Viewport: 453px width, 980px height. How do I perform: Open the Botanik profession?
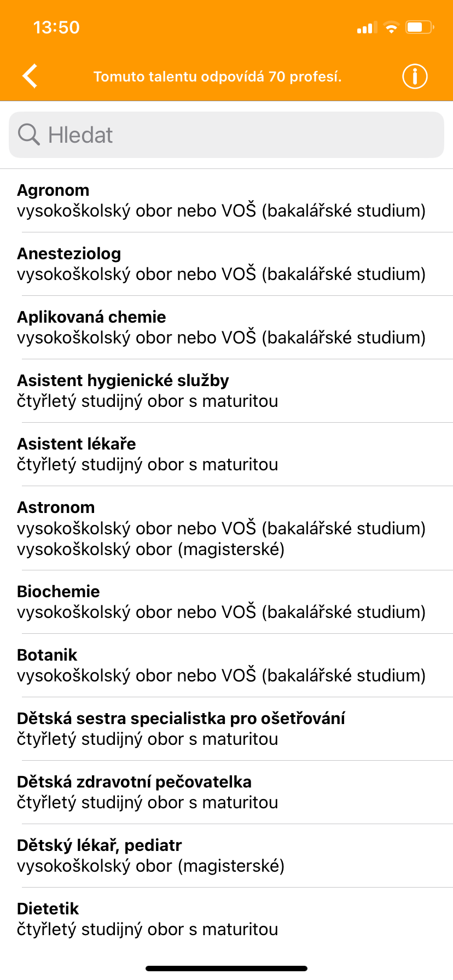pos(226,666)
